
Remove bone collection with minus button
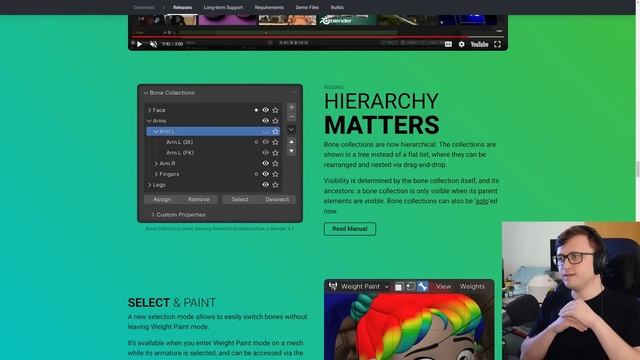(291, 117)
